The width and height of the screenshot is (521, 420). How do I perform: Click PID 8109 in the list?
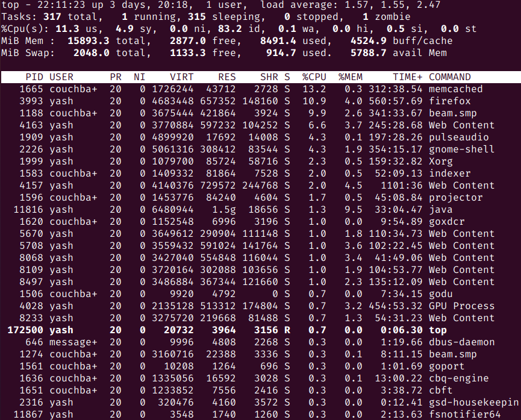tap(31, 270)
